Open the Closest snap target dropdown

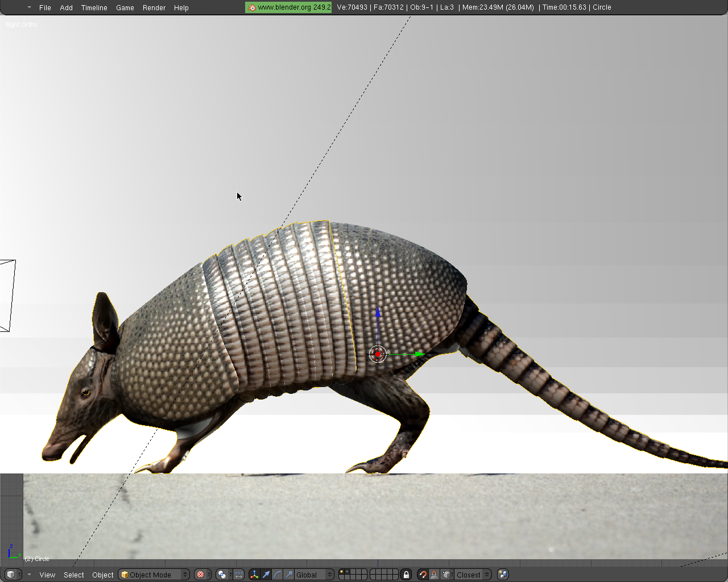point(473,575)
